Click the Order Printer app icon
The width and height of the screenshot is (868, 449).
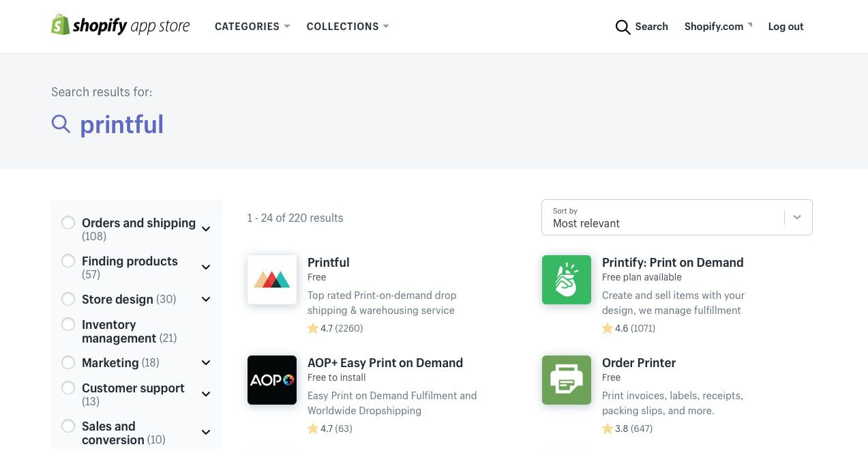(x=566, y=379)
